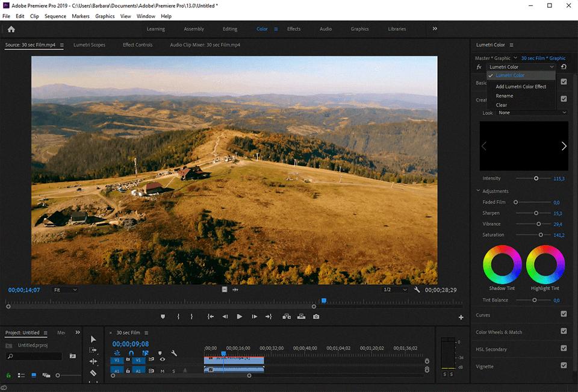
Task: Show more workspaces with double chevron
Action: click(435, 29)
